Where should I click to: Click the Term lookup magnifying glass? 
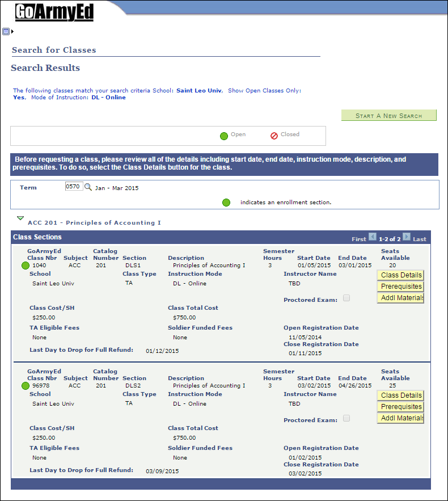[x=88, y=187]
